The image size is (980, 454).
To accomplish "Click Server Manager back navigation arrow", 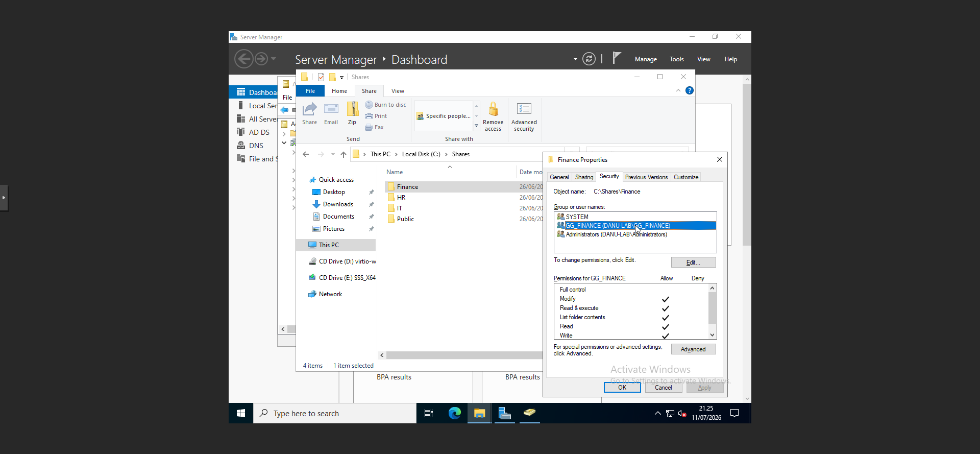I will 244,59.
